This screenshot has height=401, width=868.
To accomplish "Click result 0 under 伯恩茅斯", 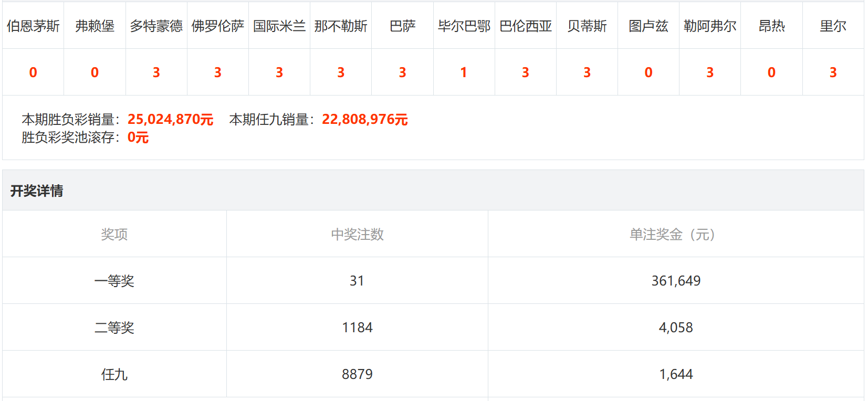I will pos(33,72).
